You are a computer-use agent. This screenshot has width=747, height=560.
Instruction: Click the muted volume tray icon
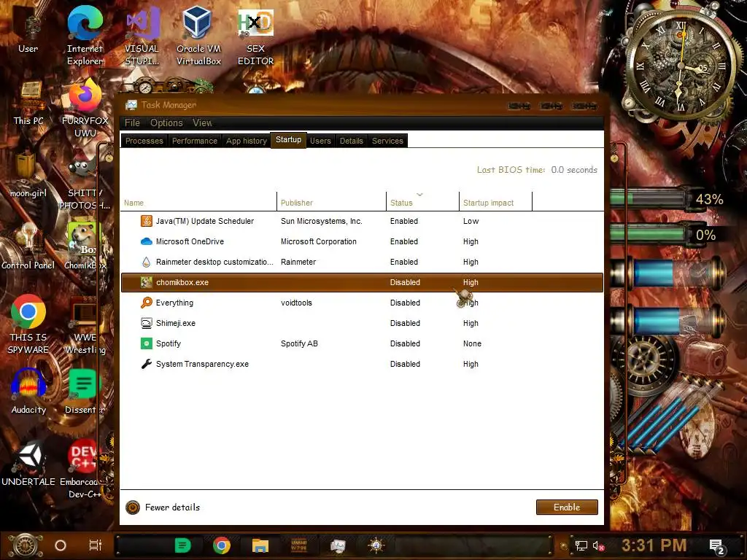(x=598, y=545)
